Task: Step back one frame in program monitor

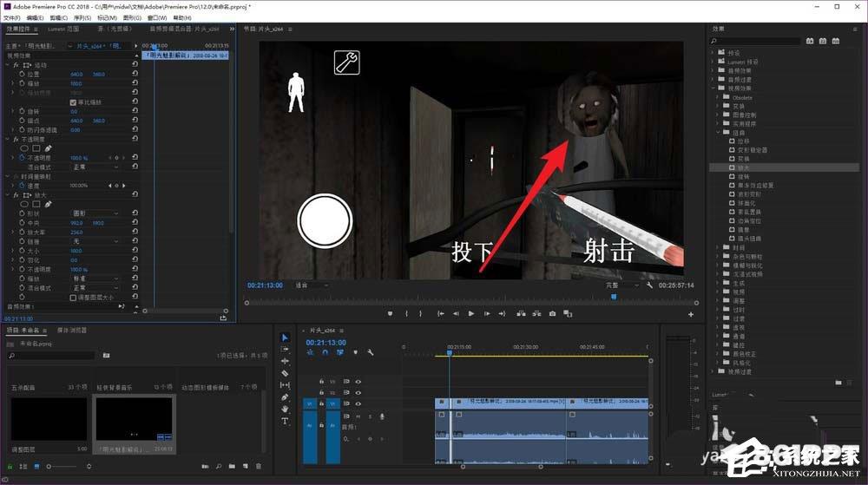Action: [456, 313]
